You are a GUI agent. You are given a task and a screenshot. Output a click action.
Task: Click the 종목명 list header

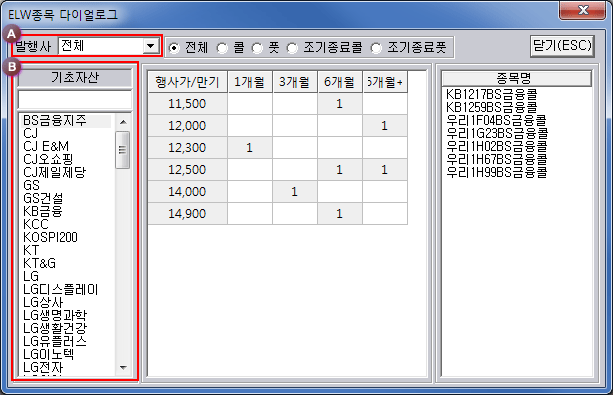pos(516,78)
